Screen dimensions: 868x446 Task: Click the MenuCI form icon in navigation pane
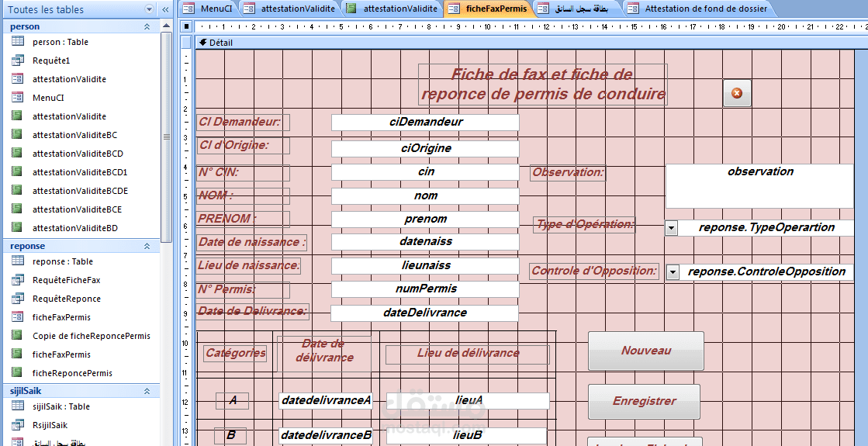pos(18,98)
